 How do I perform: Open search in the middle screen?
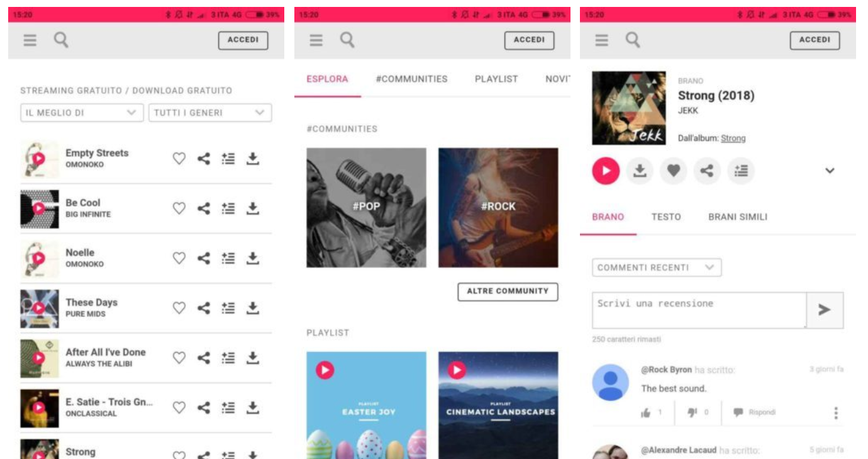pyautogui.click(x=347, y=40)
